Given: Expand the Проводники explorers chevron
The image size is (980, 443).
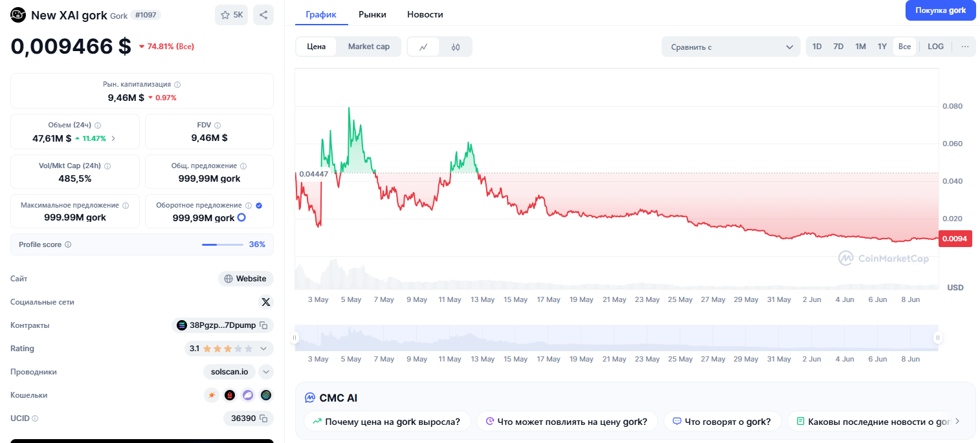Looking at the screenshot, I should pyautogui.click(x=267, y=372).
